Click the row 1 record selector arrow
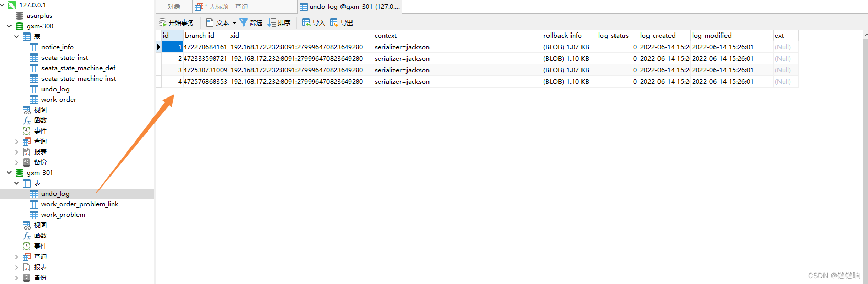This screenshot has height=284, width=868. (158, 47)
